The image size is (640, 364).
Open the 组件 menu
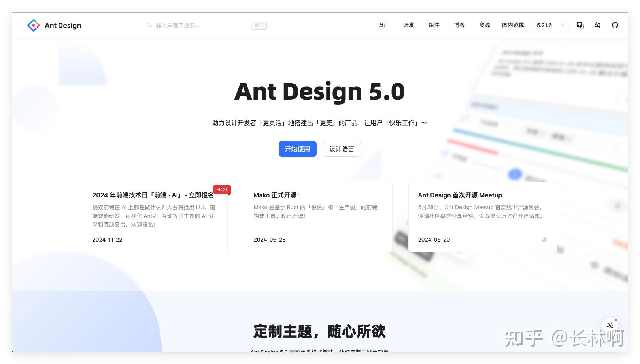point(434,25)
